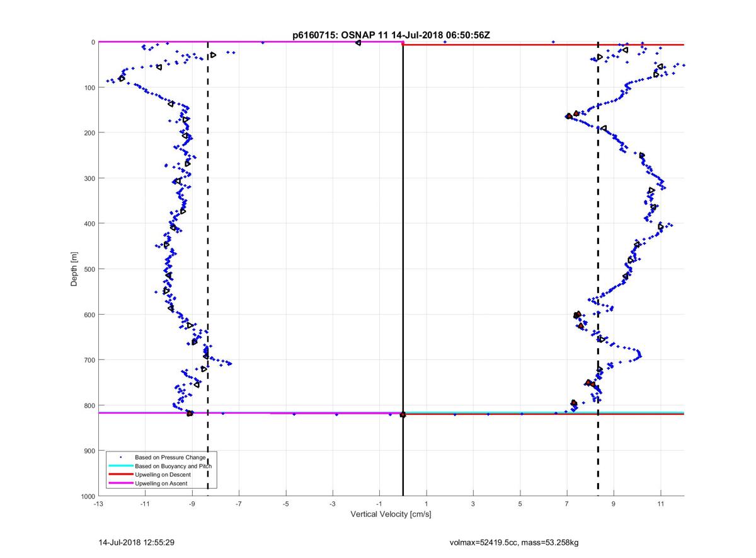Click velocity axis tick label '-7'
Screen dimensions: 756x558
[239, 504]
